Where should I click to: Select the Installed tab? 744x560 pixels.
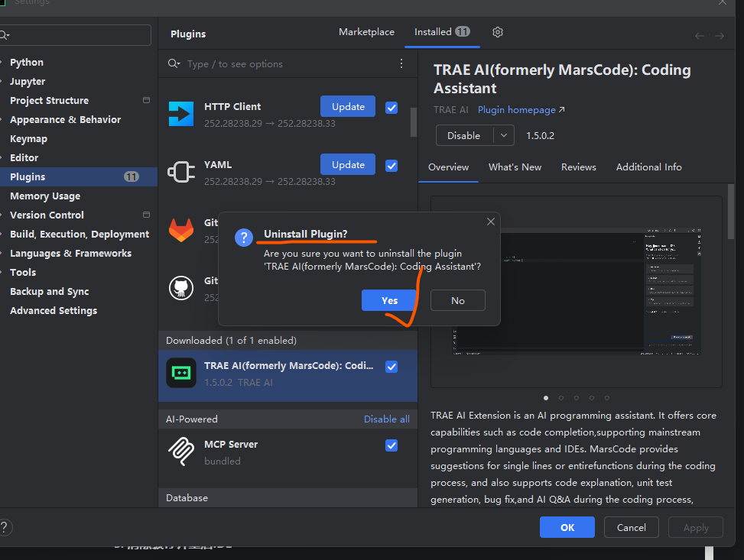click(x=442, y=32)
